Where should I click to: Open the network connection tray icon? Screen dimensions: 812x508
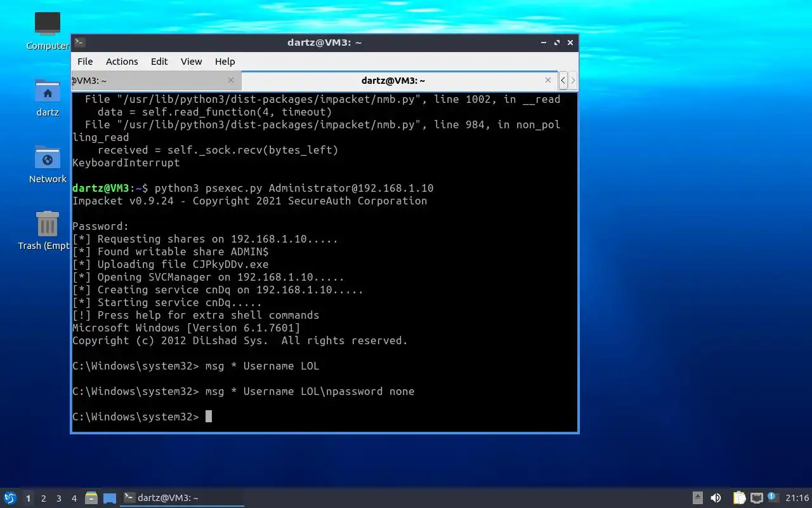pos(756,498)
